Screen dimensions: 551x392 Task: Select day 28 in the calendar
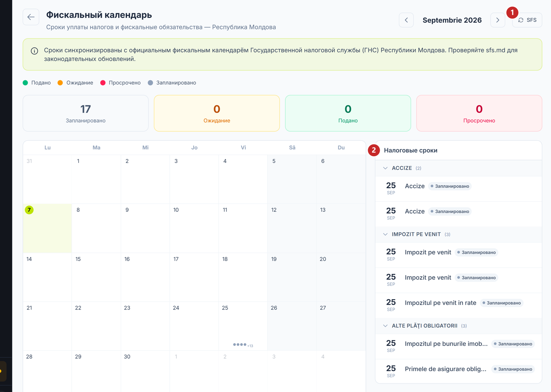click(x=47, y=371)
